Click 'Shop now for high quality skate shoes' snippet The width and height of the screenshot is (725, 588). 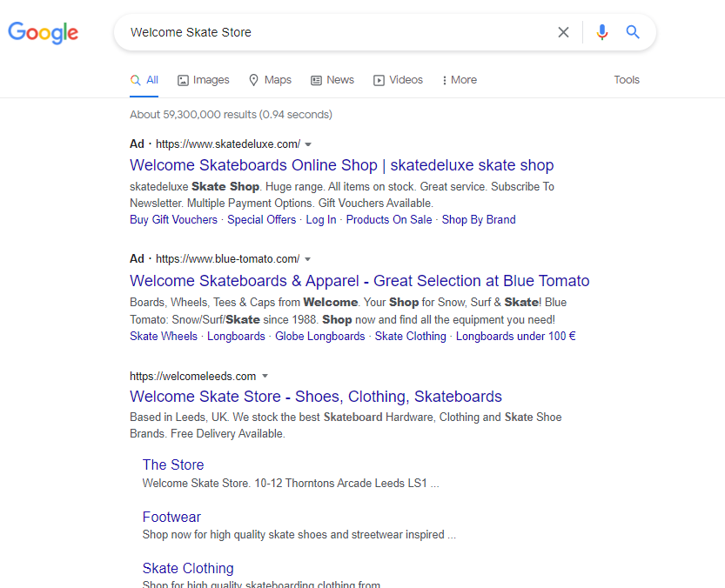coord(299,534)
